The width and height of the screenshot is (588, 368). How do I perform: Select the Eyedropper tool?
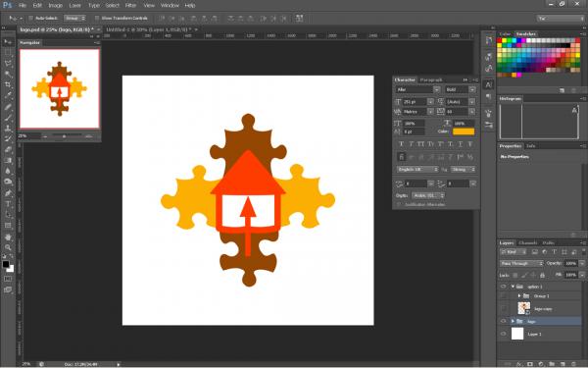coord(8,96)
